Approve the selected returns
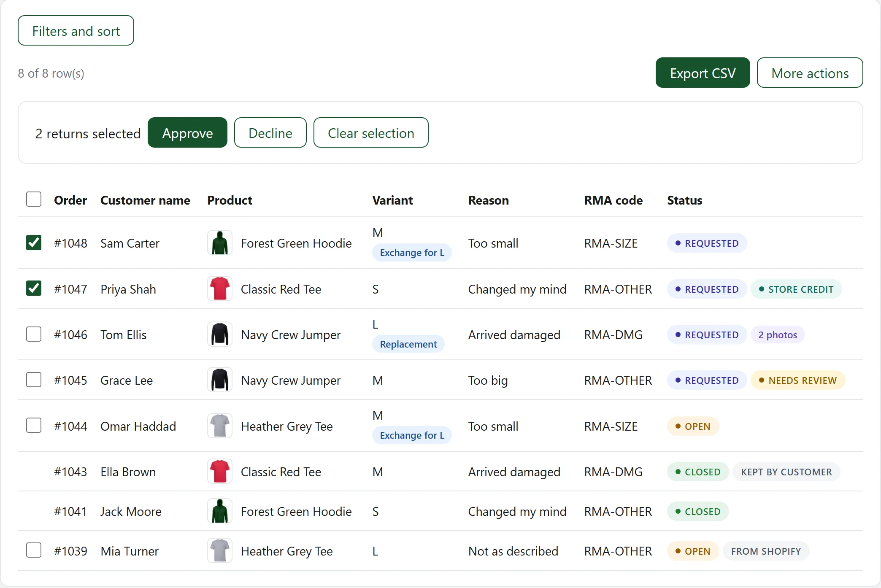Screen dimensions: 881x588 187,133
